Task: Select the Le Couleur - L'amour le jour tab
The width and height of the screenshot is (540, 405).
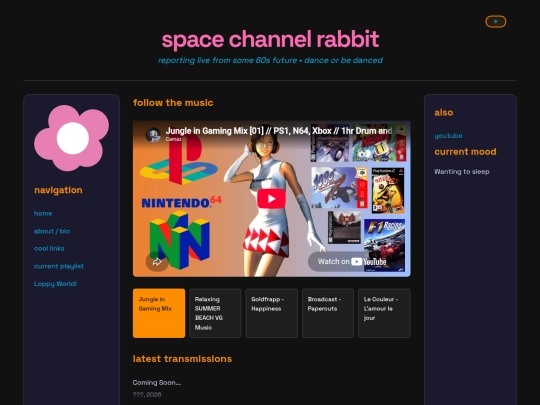Action: 384,313
